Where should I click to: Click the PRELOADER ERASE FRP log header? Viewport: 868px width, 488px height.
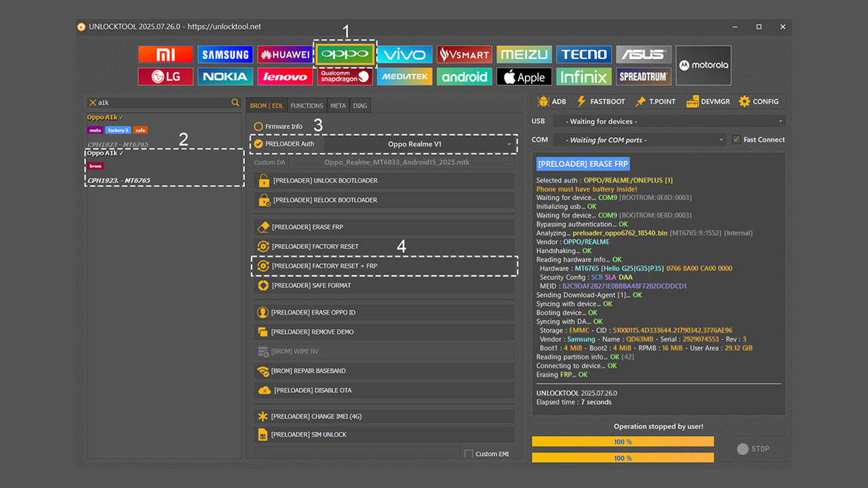(x=583, y=163)
